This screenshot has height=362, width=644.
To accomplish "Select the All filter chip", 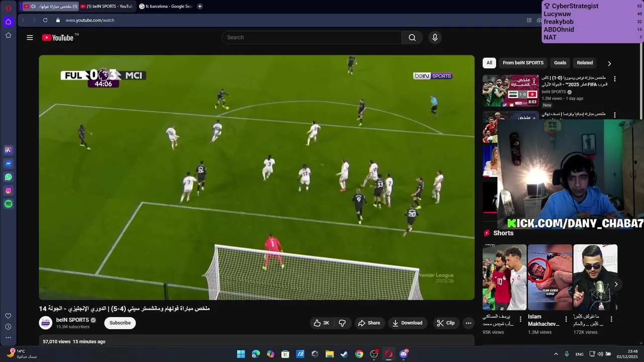I will coord(489,63).
